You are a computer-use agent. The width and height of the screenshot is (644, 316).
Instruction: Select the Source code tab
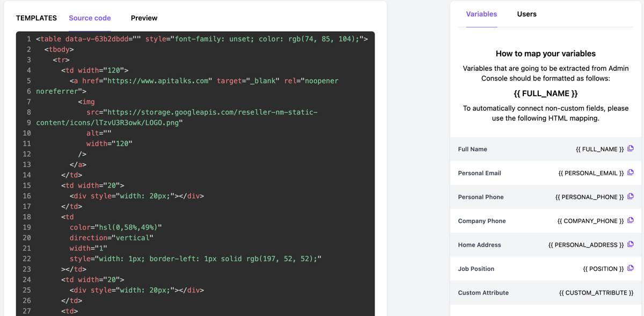[90, 18]
